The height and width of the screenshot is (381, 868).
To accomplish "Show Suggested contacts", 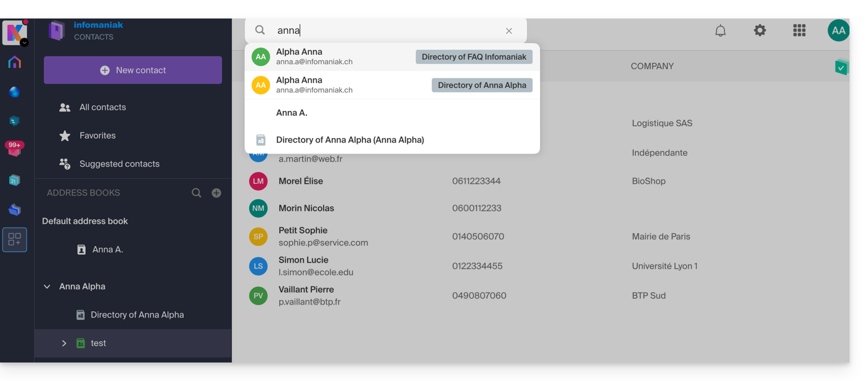I will (119, 164).
